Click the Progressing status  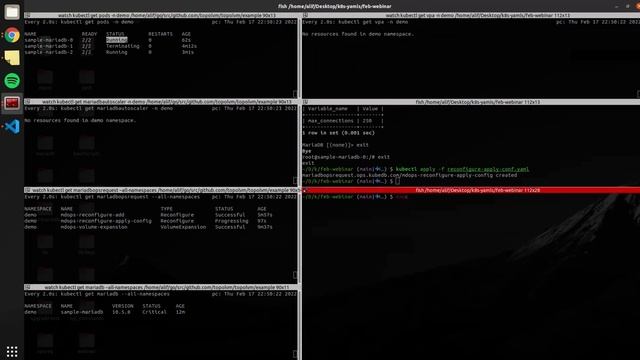pos(231,221)
